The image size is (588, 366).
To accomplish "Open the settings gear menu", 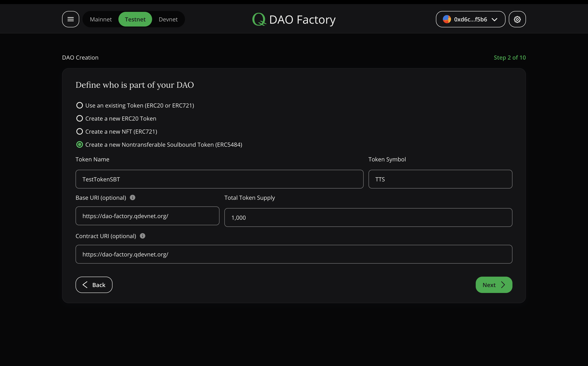I will pos(517,19).
